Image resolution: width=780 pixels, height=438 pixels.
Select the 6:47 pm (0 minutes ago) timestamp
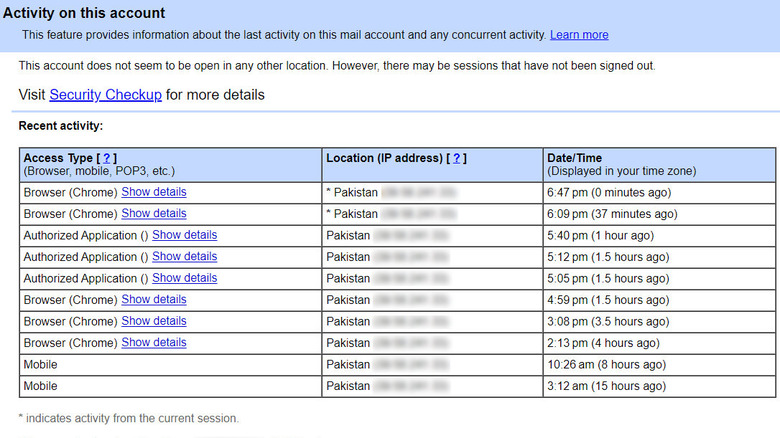pos(612,192)
